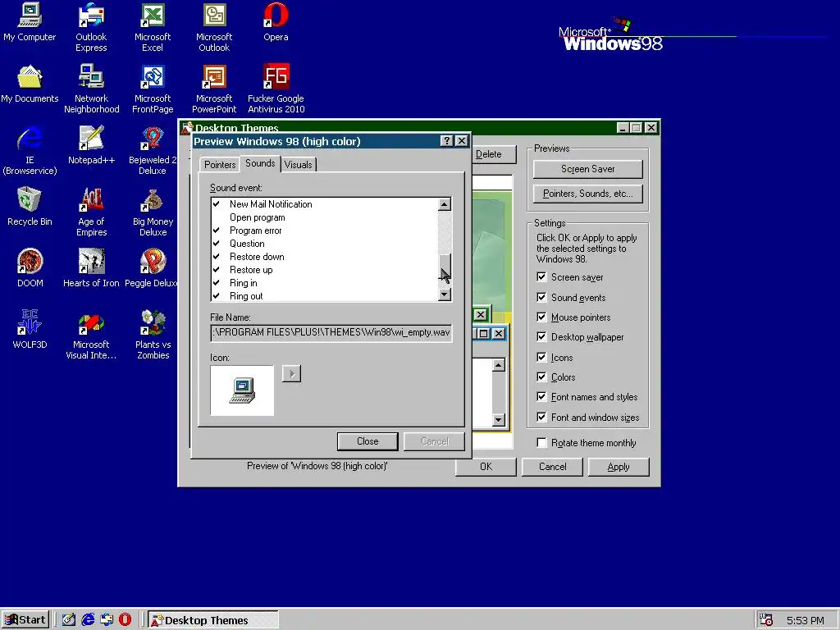Click the Pointers, Sounds, etc... button

point(587,194)
